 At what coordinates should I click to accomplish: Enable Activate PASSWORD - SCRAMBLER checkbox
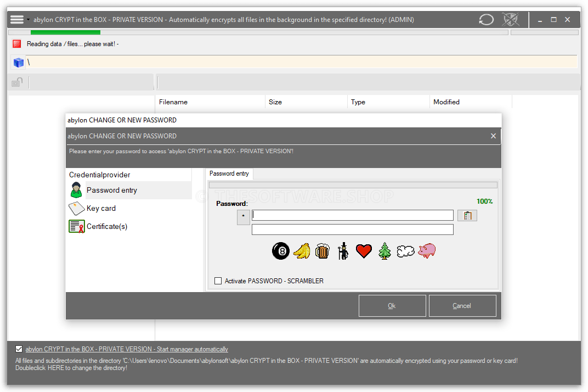218,281
